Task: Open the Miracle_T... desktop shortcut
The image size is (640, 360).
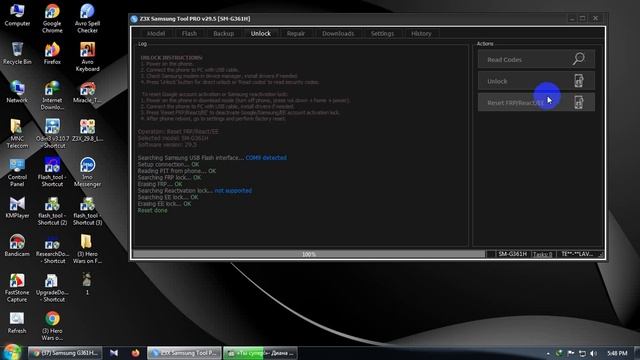Action: 87,92
